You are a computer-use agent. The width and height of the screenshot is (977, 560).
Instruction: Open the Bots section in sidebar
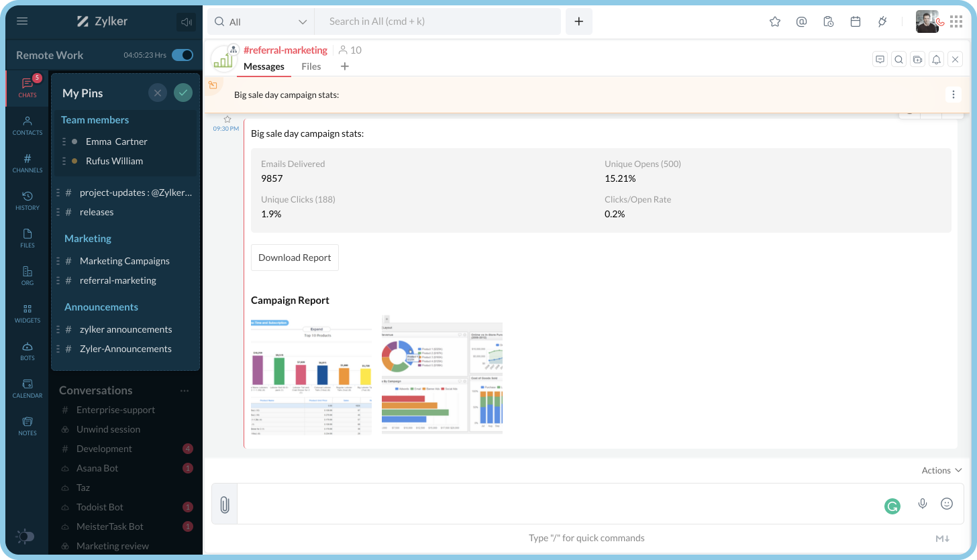pyautogui.click(x=28, y=351)
